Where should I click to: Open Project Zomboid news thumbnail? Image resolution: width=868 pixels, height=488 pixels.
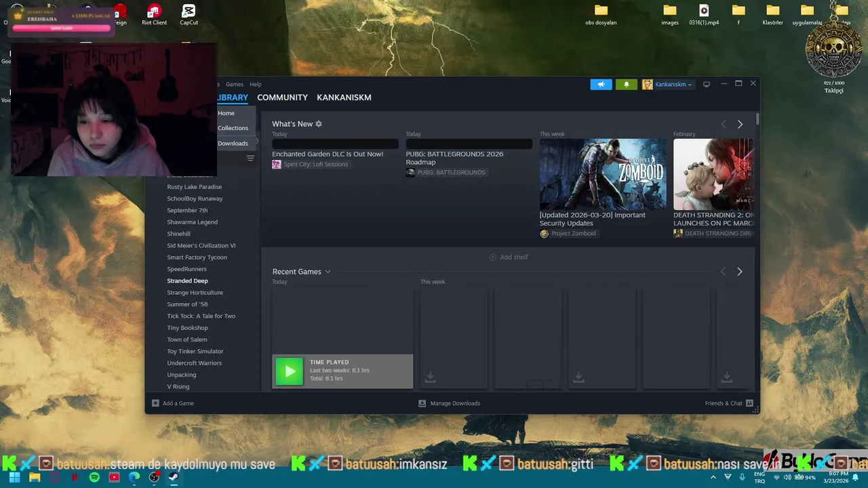(x=603, y=174)
